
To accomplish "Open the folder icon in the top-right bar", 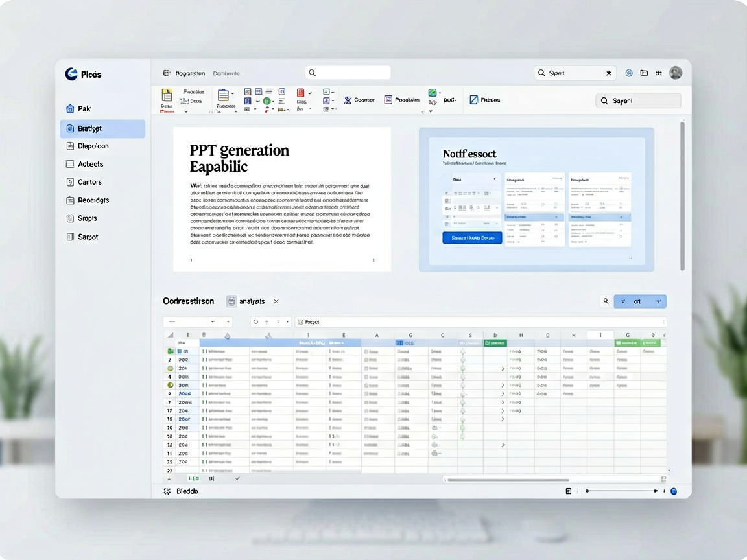I will (644, 73).
